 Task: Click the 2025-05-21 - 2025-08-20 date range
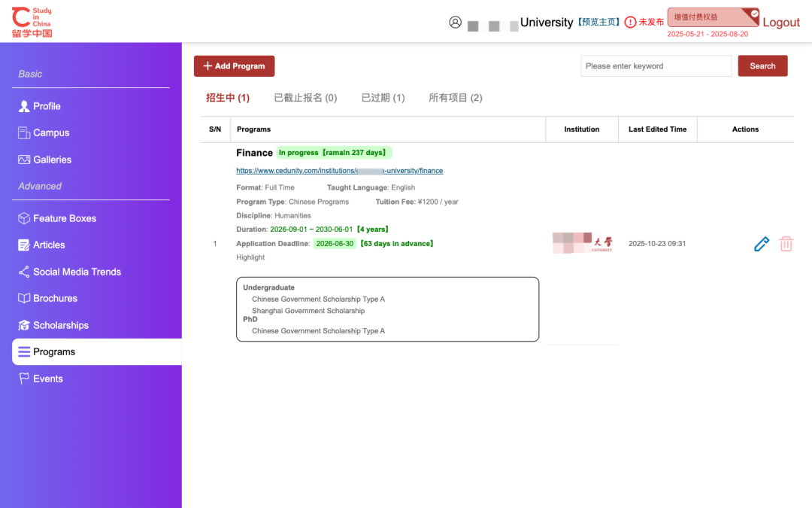[x=707, y=34]
